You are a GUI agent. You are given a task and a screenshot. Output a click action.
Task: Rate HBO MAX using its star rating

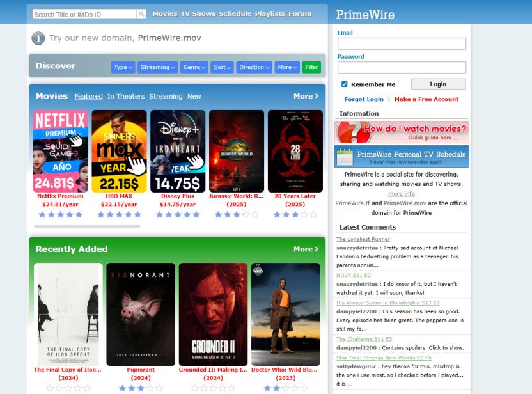tap(119, 214)
